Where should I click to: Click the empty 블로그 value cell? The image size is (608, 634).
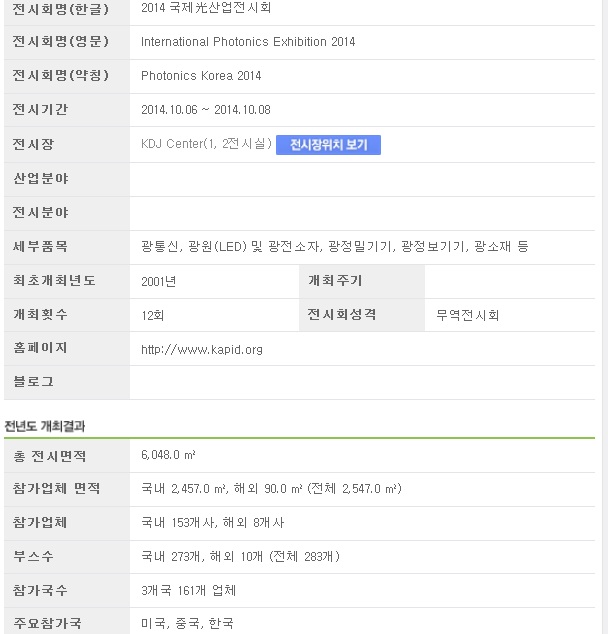(x=362, y=383)
